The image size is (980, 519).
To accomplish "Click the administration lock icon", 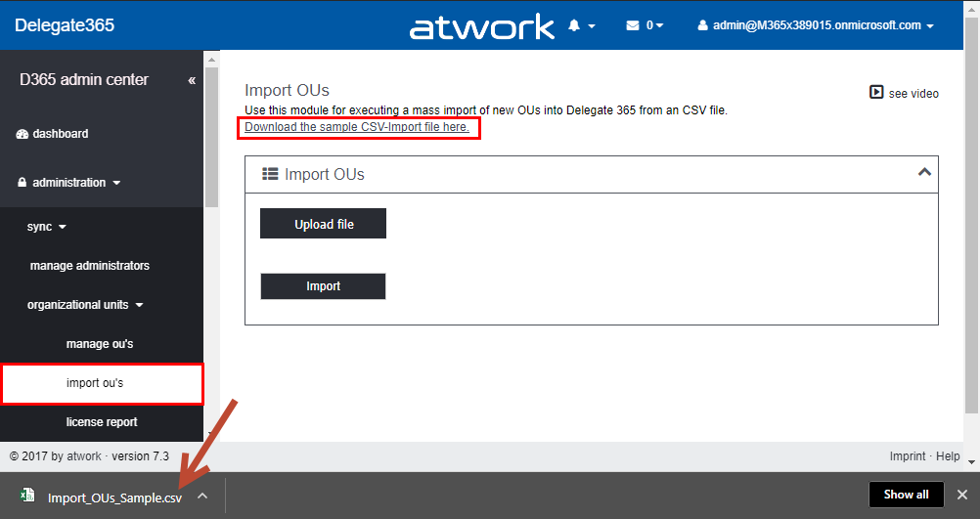I will (22, 183).
